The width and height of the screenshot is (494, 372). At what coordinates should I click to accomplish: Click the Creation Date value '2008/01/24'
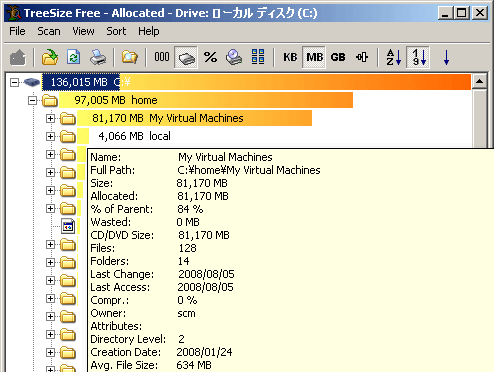204,352
